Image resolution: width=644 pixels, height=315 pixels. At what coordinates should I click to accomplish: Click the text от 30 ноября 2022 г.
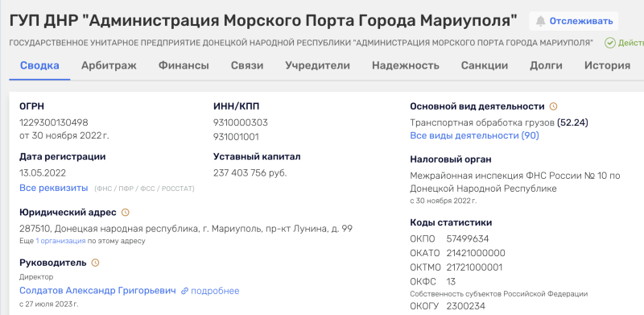(x=64, y=135)
